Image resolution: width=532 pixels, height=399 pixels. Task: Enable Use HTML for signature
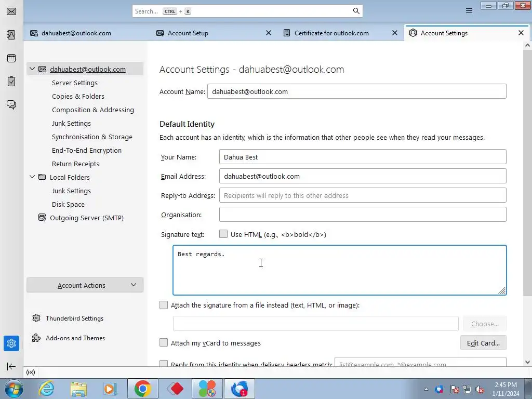tap(223, 234)
